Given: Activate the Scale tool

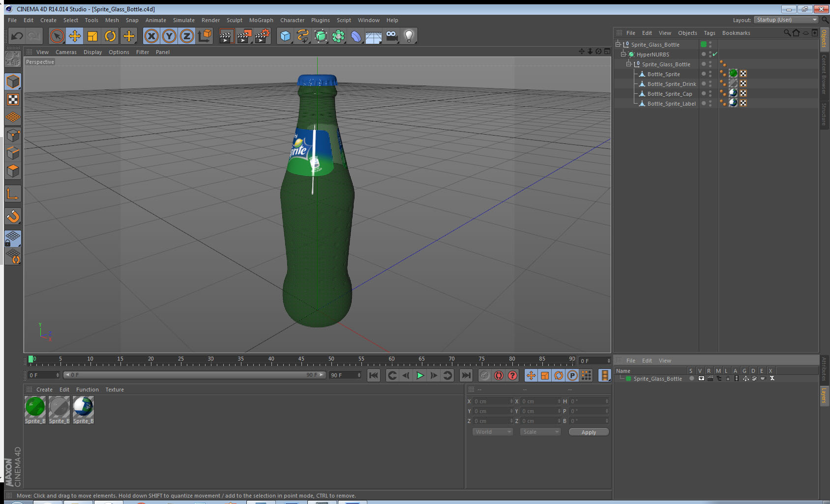Looking at the screenshot, I should [x=92, y=36].
